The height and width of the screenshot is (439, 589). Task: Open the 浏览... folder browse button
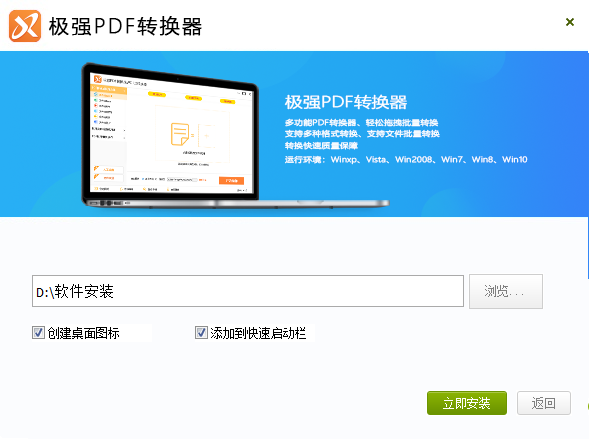pyautogui.click(x=506, y=291)
